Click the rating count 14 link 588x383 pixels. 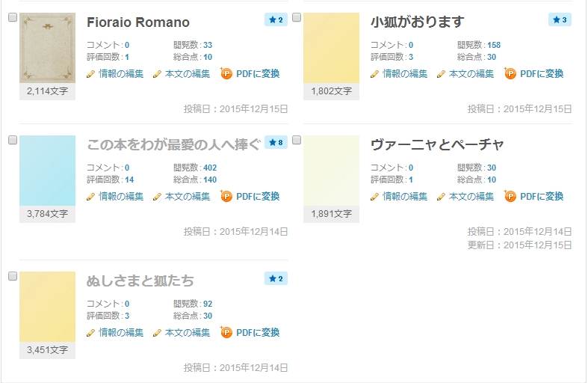click(129, 180)
